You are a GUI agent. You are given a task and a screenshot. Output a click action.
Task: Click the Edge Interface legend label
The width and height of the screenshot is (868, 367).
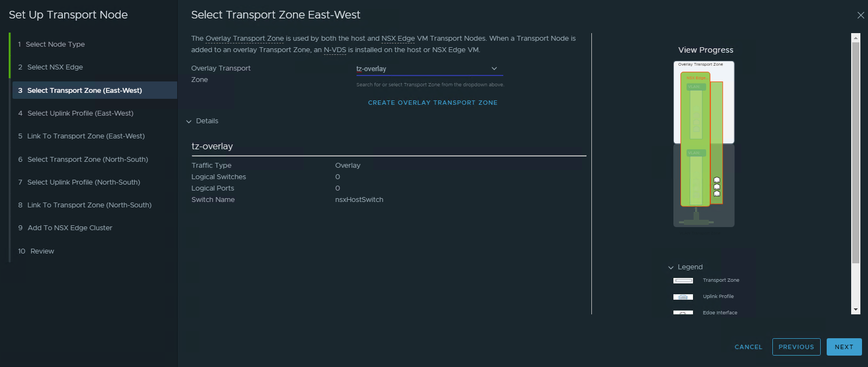coord(720,313)
